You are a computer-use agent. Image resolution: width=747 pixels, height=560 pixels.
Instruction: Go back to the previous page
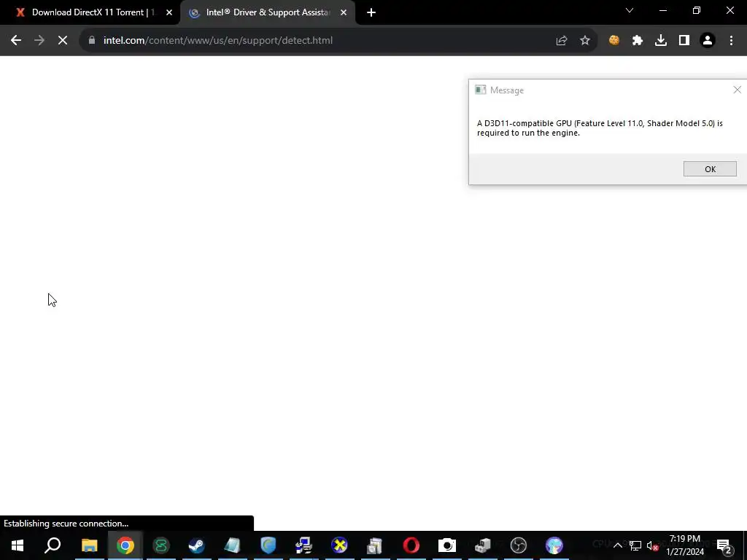pos(16,41)
